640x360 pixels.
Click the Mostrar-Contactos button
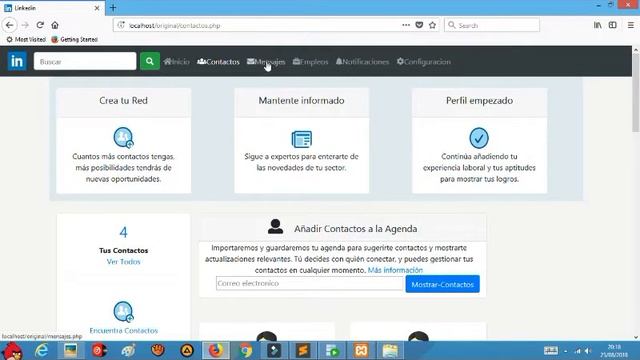coord(442,284)
